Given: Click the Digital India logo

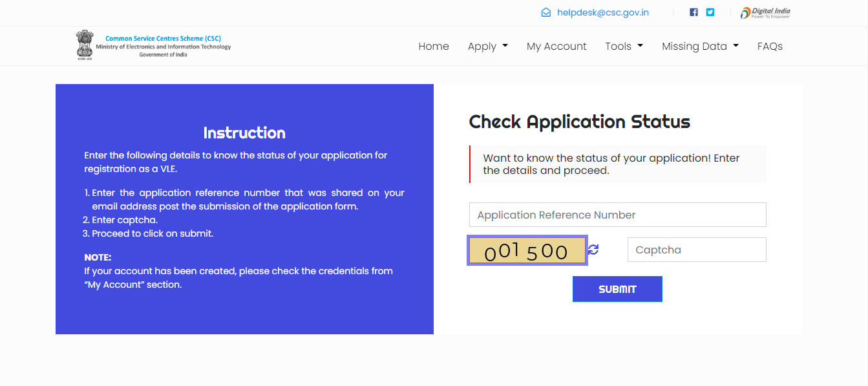Looking at the screenshot, I should 765,12.
